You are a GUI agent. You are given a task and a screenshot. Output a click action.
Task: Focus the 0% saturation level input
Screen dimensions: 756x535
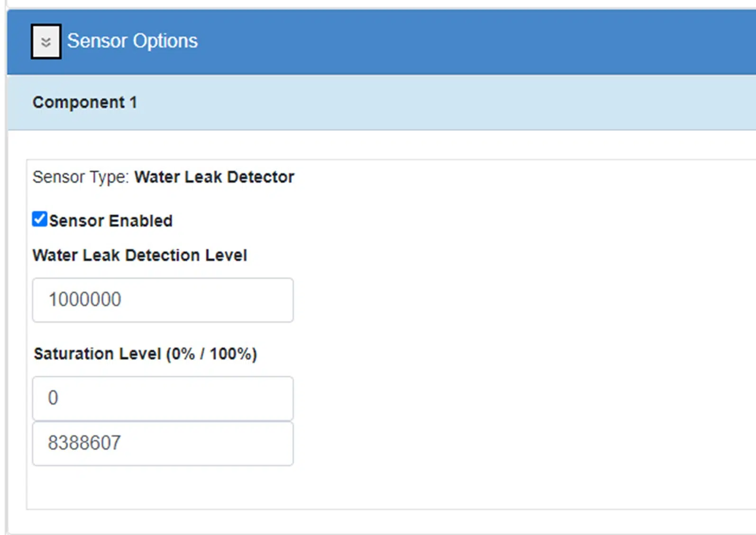click(x=163, y=398)
